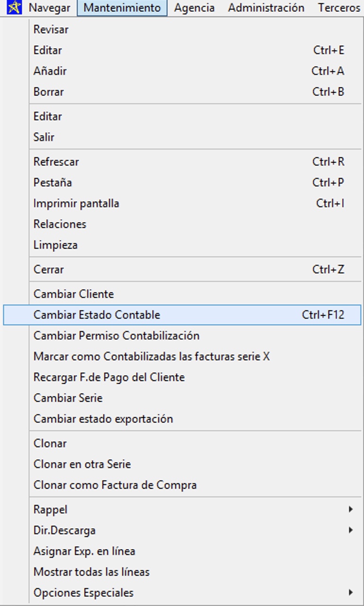Expand the Rappel submenu

point(50,510)
